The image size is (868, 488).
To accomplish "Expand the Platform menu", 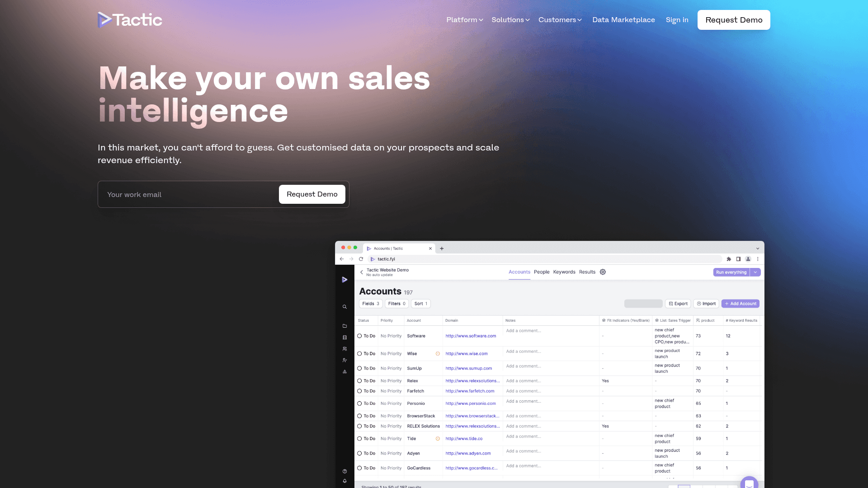I will 465,20.
